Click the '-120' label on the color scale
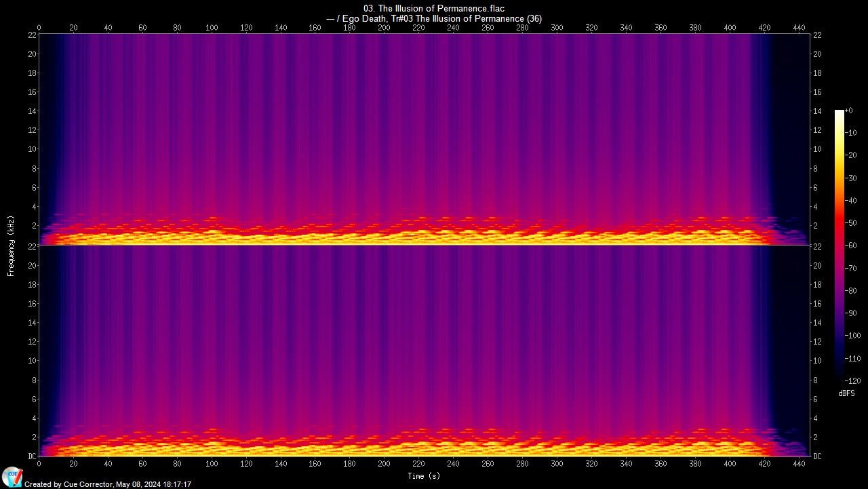The image size is (868, 489). (852, 381)
